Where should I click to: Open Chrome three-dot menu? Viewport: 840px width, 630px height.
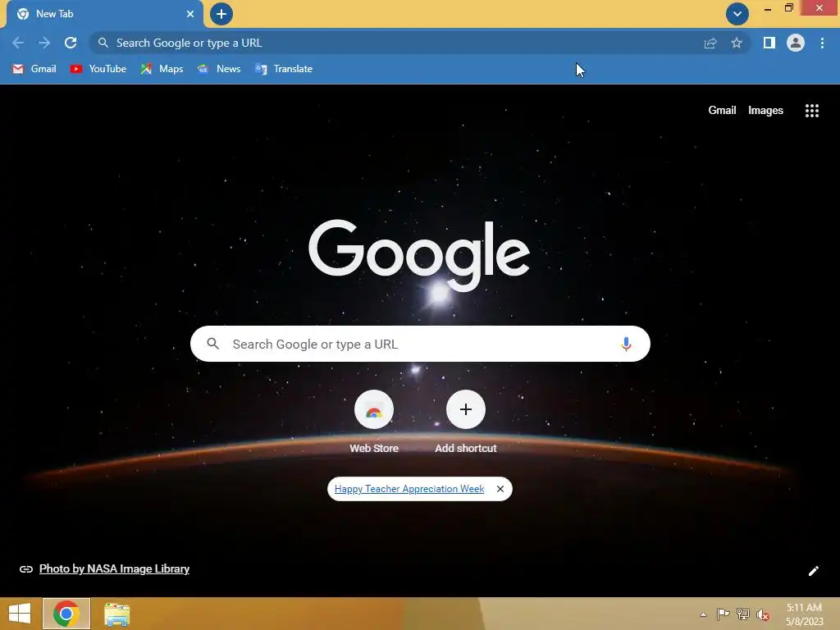[822, 43]
